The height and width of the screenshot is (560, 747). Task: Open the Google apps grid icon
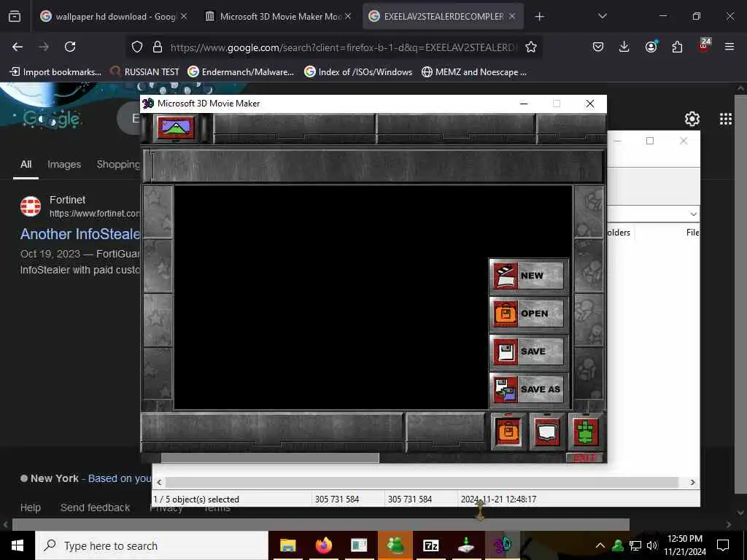(x=726, y=119)
